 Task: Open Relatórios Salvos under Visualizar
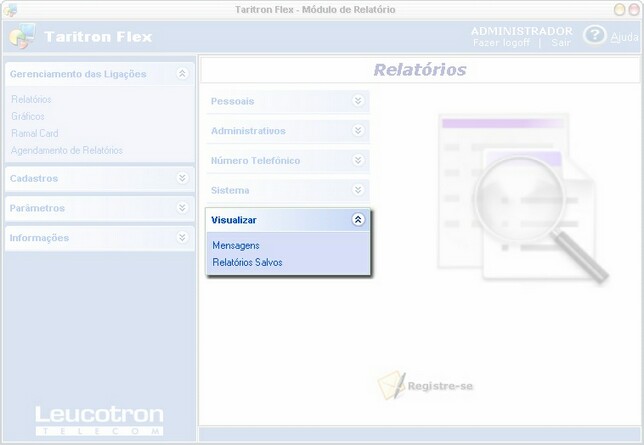tap(247, 262)
